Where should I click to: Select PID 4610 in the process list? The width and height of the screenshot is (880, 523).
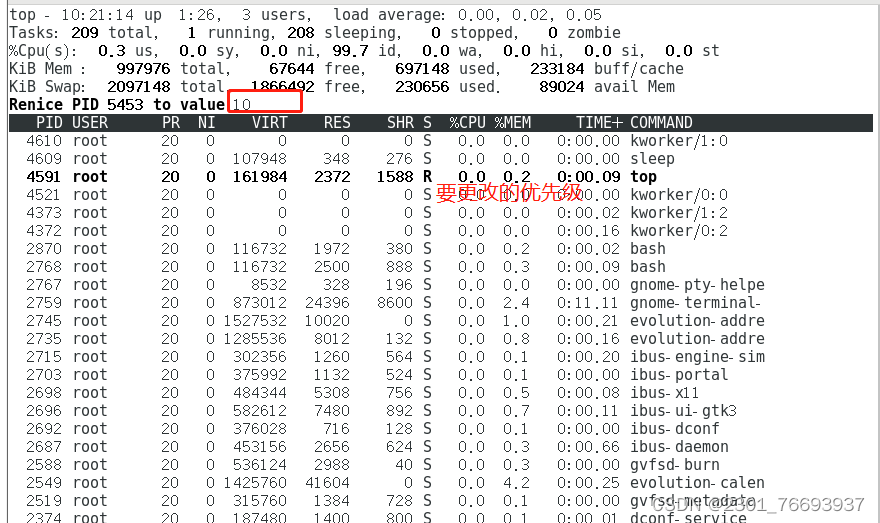coord(44,140)
